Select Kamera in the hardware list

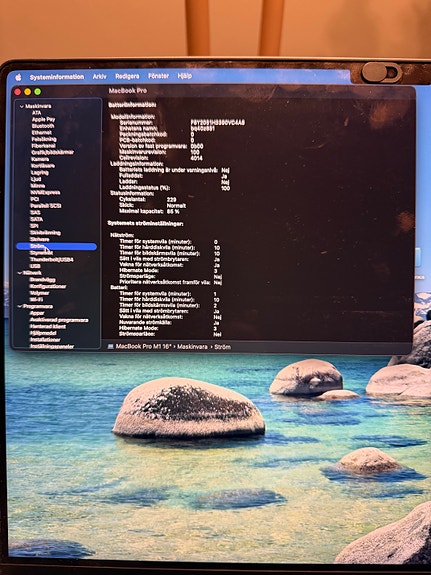click(x=40, y=159)
